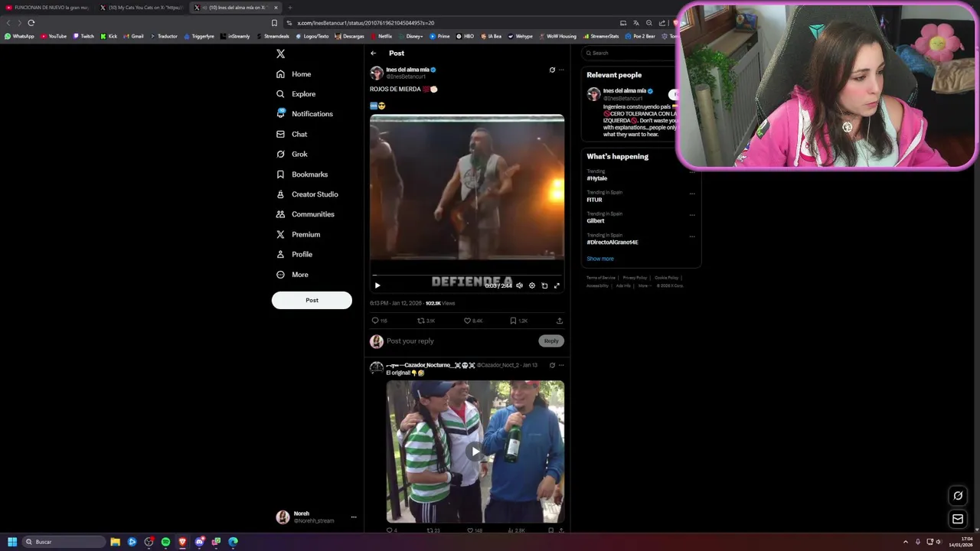980x551 pixels.
Task: Open Noreh account menu dots
Action: 354,517
